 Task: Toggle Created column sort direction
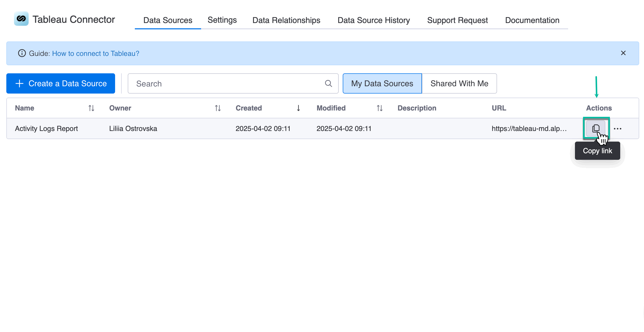[298, 108]
